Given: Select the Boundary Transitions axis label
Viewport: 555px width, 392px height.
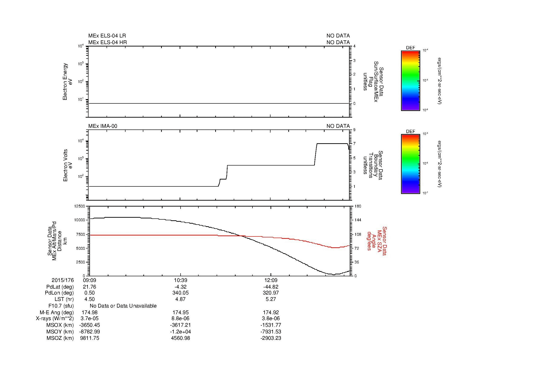Looking at the screenshot, I should pos(373,165).
